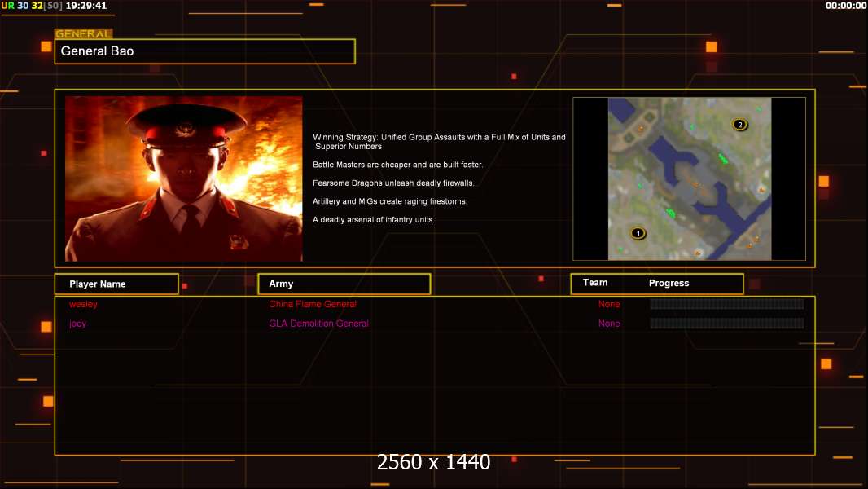The image size is (868, 489).
Task: Click wesley's loading progress bar
Action: [727, 303]
